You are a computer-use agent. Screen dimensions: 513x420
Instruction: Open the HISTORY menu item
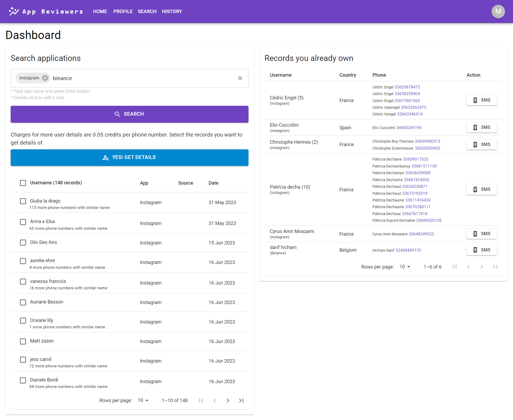click(172, 11)
